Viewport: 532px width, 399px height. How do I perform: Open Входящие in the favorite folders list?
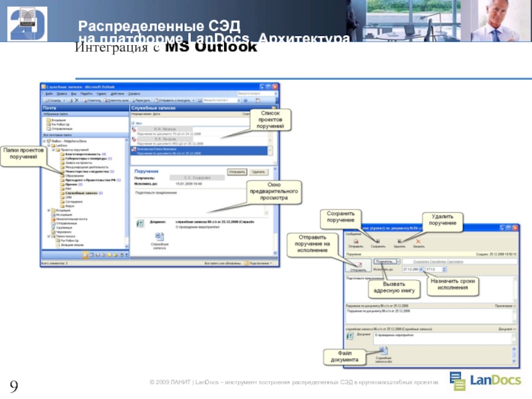click(x=57, y=120)
